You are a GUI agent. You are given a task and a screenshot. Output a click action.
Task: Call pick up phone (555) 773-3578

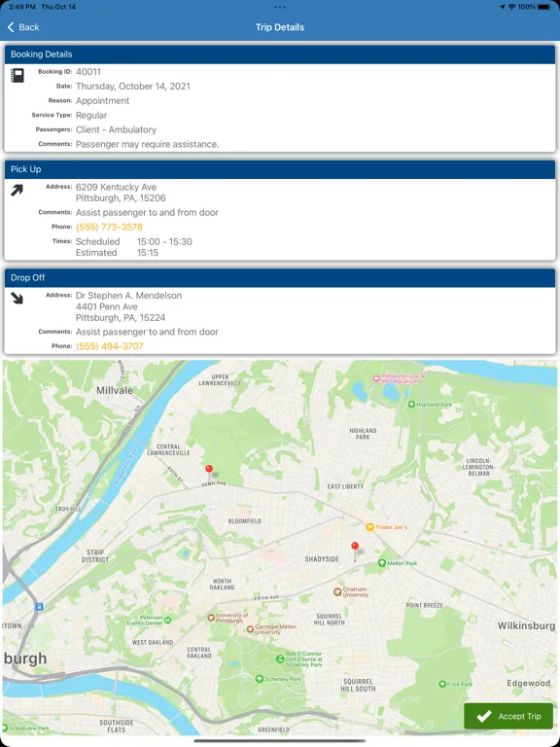click(109, 227)
